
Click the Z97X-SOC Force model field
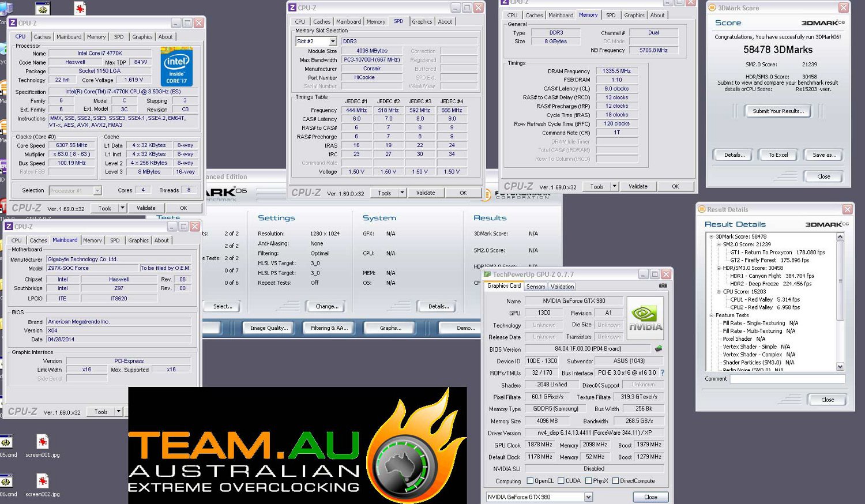click(92, 268)
